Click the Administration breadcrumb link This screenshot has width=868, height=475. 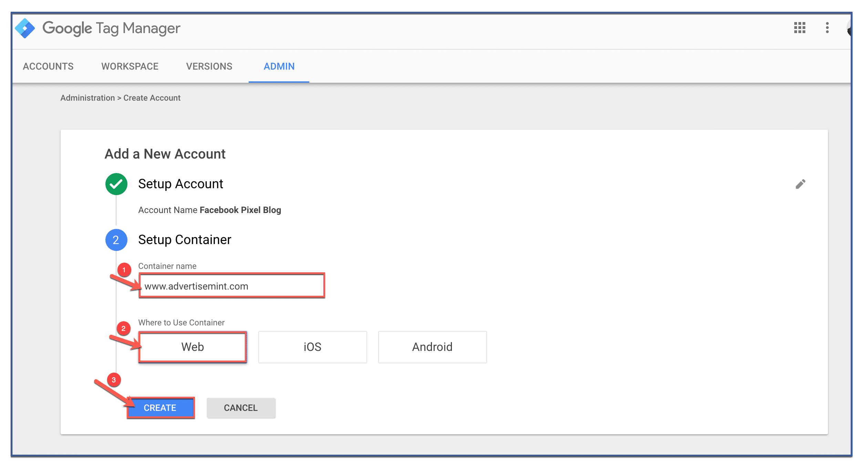[87, 98]
